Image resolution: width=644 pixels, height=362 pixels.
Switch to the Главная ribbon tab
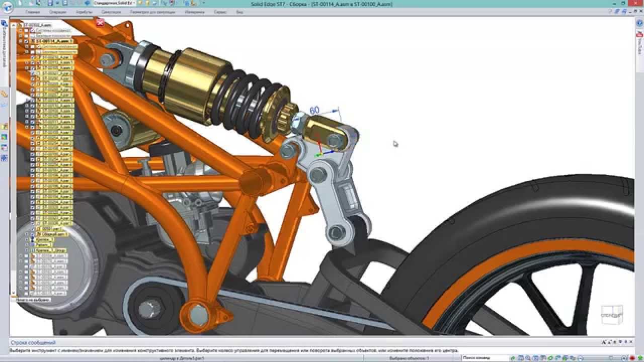click(x=33, y=11)
